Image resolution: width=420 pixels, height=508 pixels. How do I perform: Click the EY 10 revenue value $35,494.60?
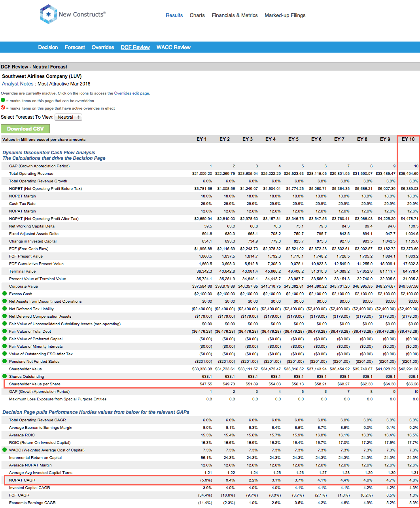pos(409,174)
